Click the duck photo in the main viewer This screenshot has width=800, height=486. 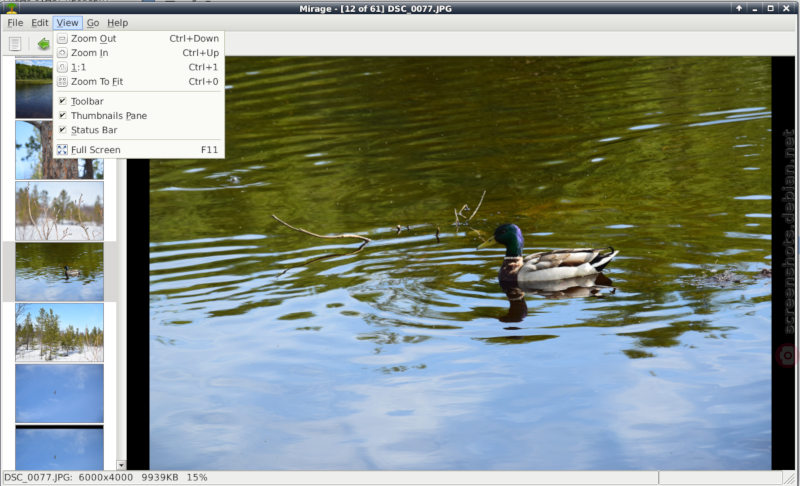click(x=460, y=263)
